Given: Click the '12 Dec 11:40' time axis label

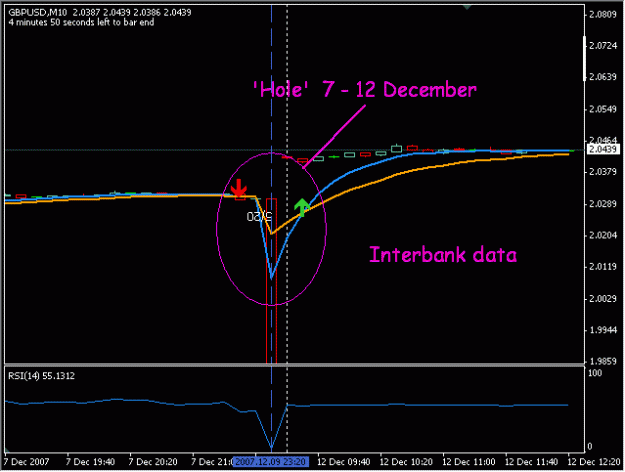Looking at the screenshot, I should (x=531, y=462).
